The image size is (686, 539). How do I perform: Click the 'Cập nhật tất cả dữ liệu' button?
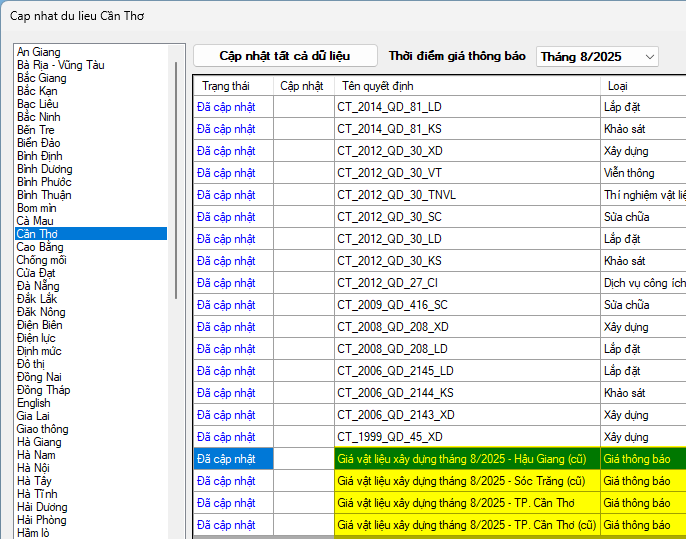[285, 56]
